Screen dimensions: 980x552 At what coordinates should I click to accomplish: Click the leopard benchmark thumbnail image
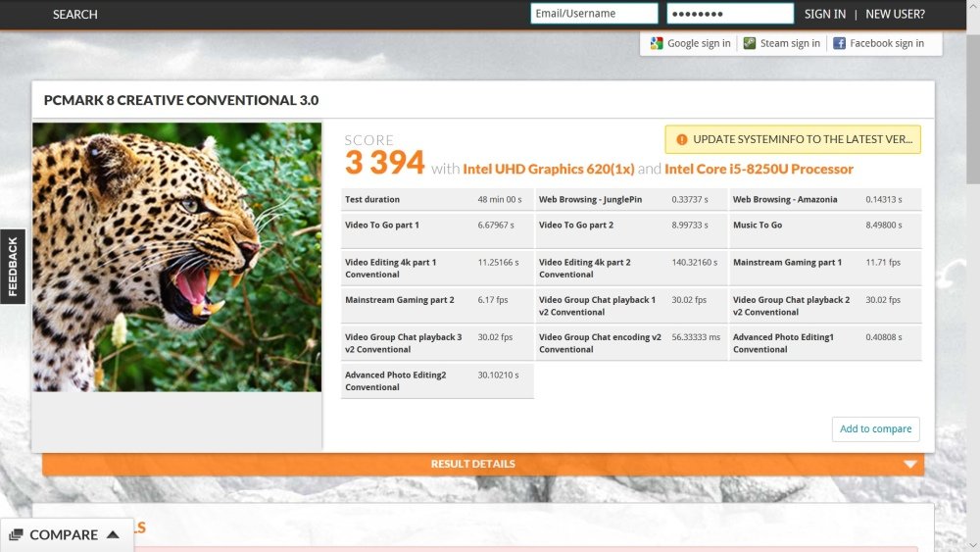176,257
